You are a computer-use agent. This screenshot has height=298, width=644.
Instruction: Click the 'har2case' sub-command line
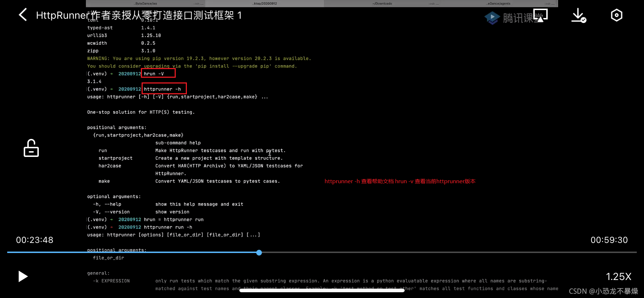(201, 166)
